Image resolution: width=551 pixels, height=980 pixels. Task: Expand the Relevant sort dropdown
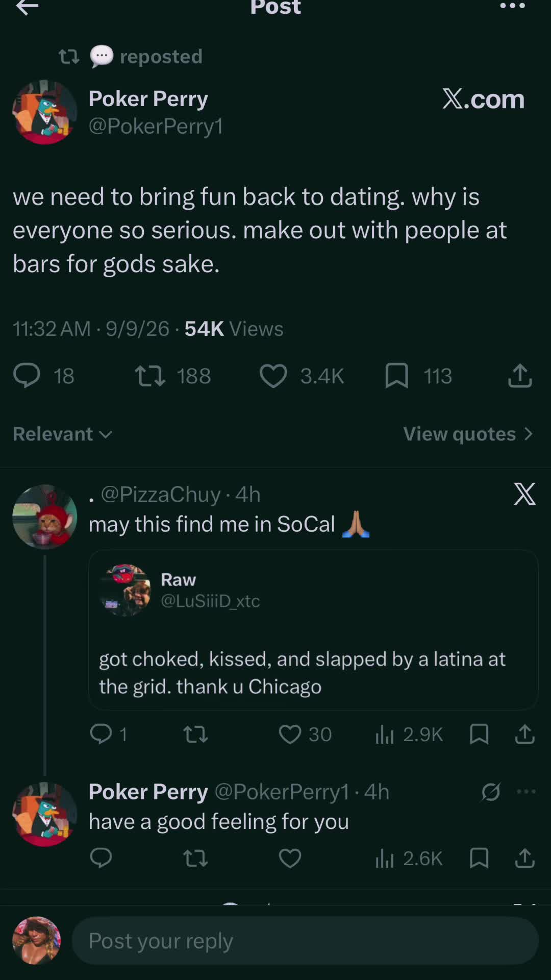pyautogui.click(x=62, y=434)
